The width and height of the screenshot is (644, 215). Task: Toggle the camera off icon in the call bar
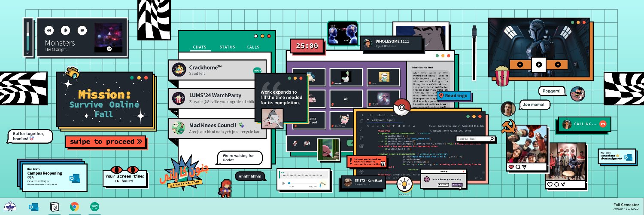pos(307,143)
